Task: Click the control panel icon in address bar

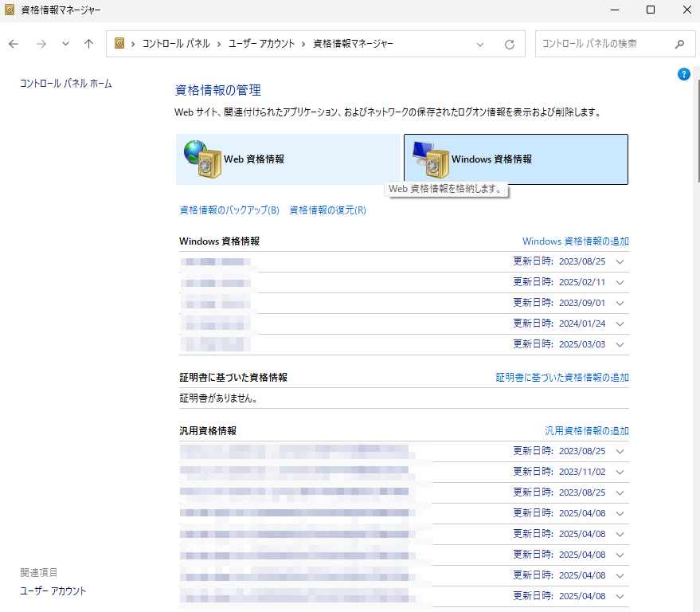Action: (x=119, y=44)
